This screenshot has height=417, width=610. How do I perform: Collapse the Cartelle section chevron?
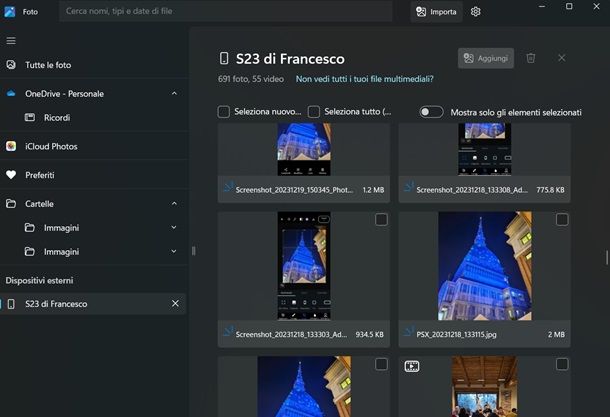174,204
